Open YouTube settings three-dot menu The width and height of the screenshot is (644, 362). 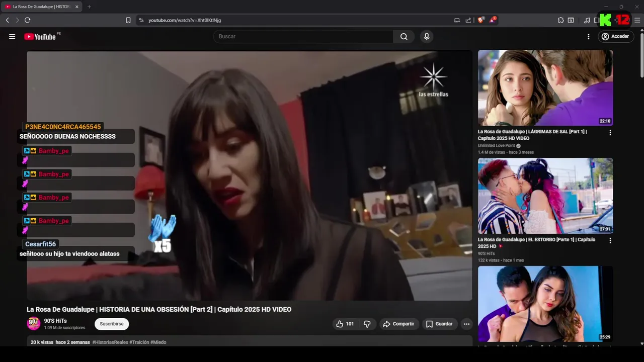[588, 37]
